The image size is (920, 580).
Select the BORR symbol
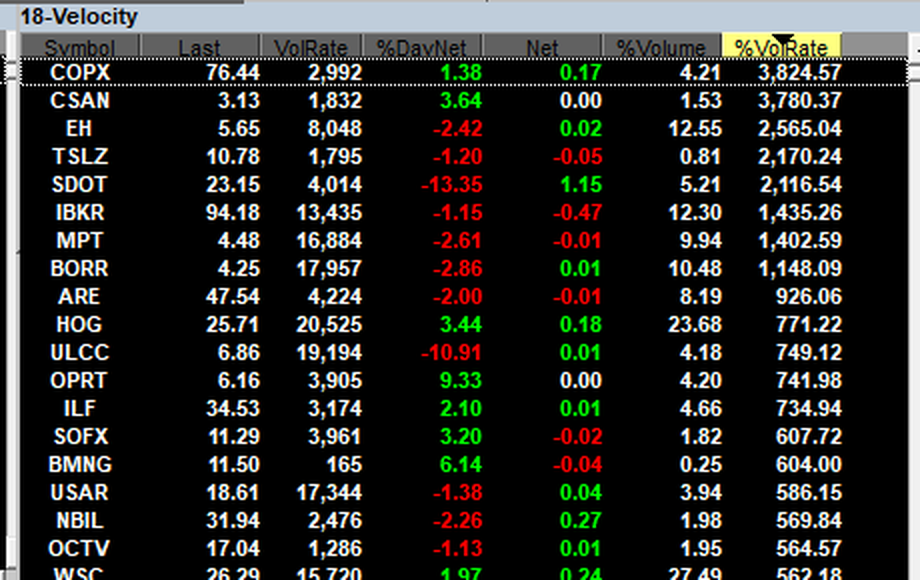pyautogui.click(x=79, y=269)
